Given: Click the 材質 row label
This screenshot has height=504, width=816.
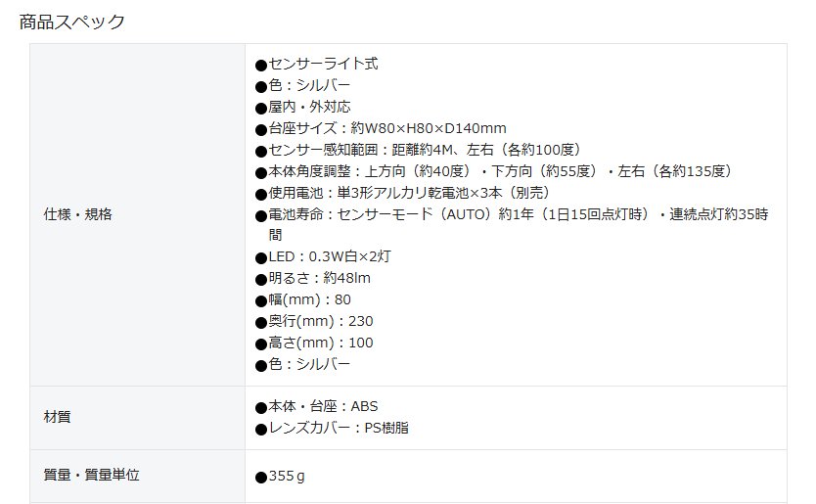Looking at the screenshot, I should coord(58,417).
